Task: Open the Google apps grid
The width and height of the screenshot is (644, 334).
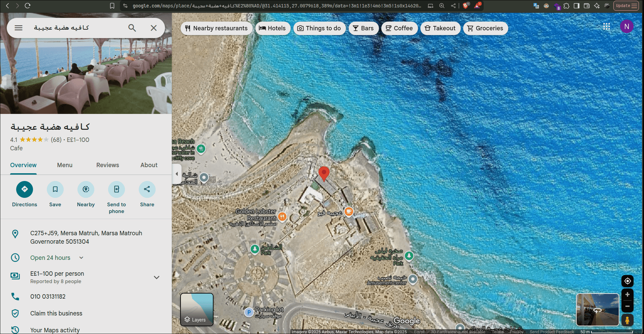Action: coord(607,27)
